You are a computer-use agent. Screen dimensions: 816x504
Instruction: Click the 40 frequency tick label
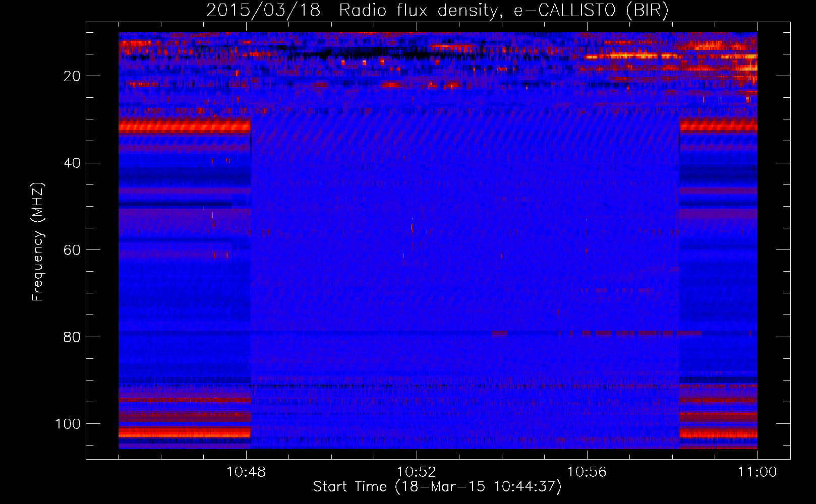click(x=73, y=163)
